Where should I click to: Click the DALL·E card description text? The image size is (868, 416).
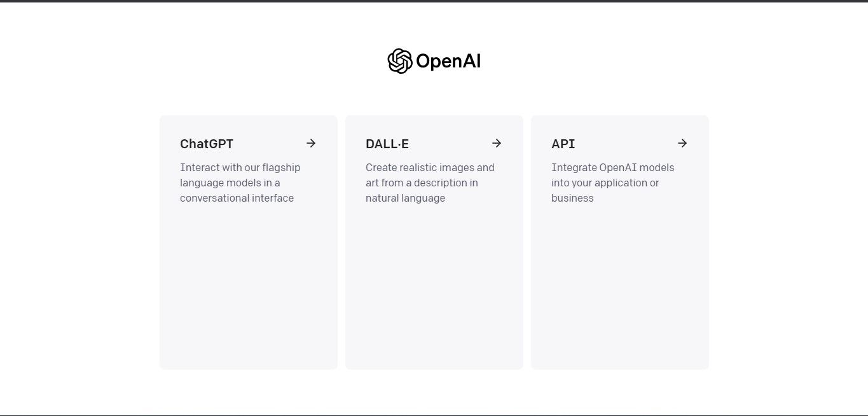point(430,183)
